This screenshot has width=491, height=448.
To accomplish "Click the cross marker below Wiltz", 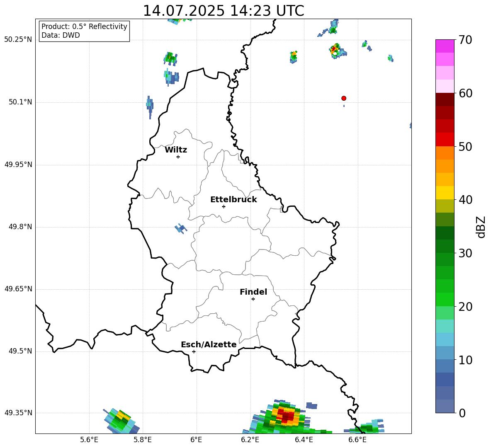I will click(178, 157).
